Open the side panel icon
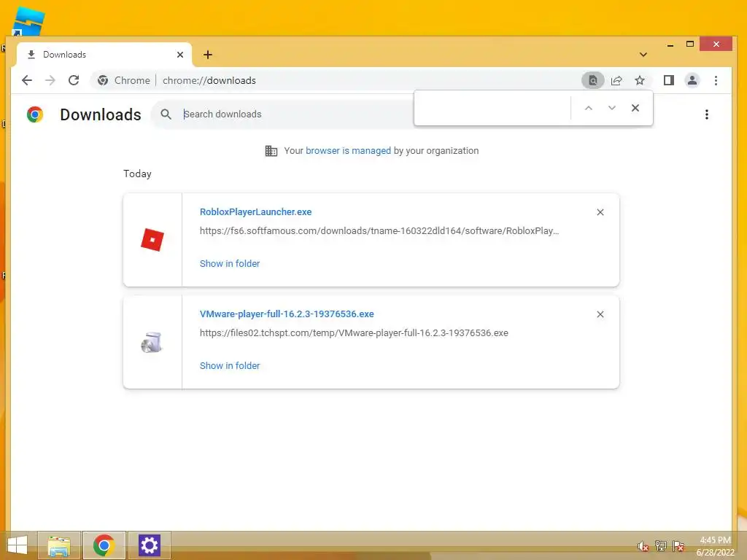This screenshot has width=747, height=560. [669, 80]
